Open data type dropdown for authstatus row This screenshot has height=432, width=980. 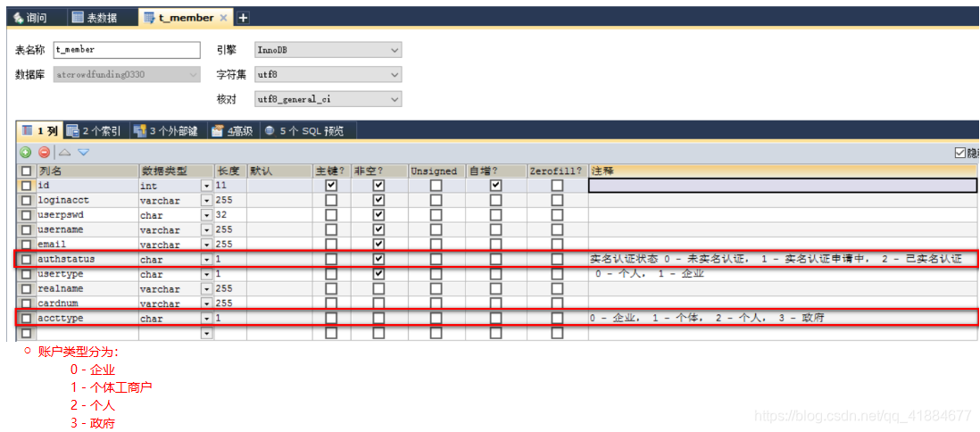(207, 259)
